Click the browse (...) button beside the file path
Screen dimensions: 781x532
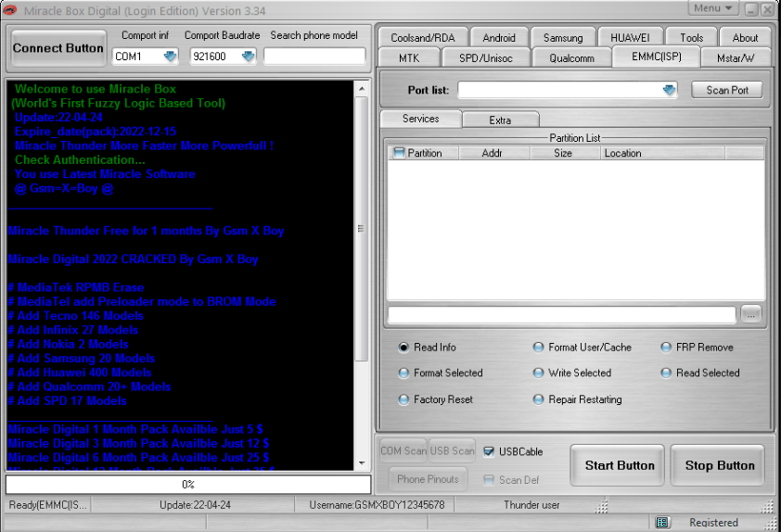[x=751, y=314]
